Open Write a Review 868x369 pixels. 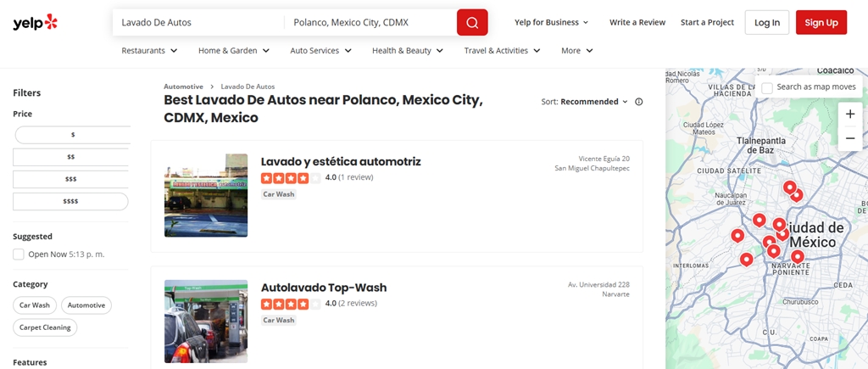click(637, 22)
